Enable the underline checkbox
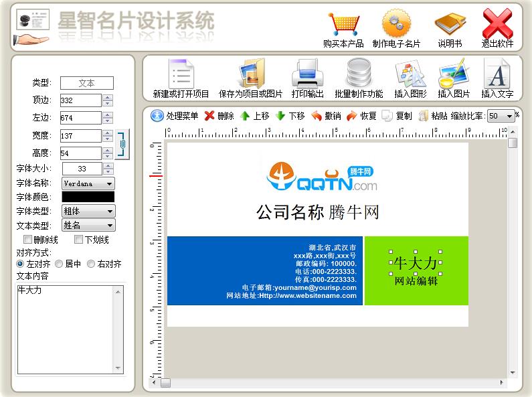The image size is (532, 397). pyautogui.click(x=78, y=240)
